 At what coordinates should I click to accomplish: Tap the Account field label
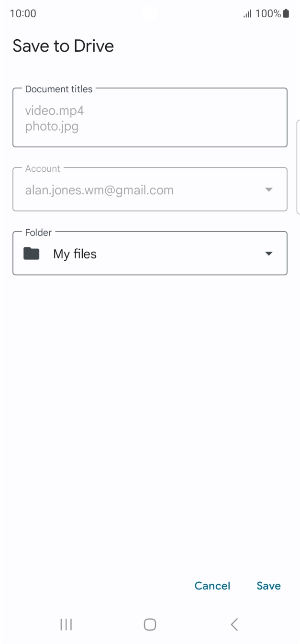pos(43,168)
